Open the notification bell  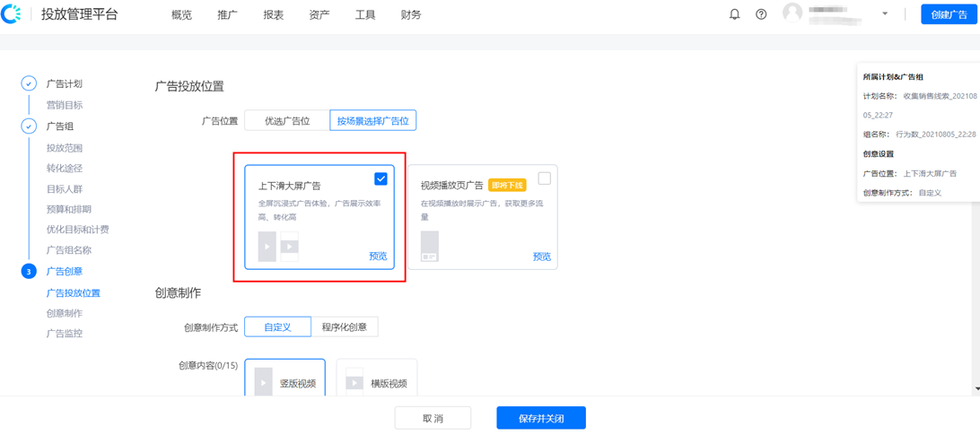[x=734, y=14]
